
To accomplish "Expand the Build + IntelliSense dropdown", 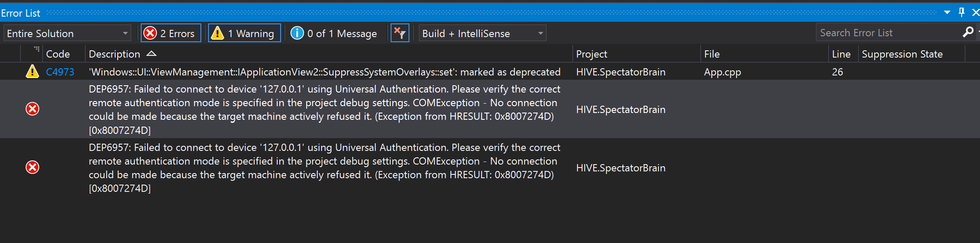I will pos(482,33).
